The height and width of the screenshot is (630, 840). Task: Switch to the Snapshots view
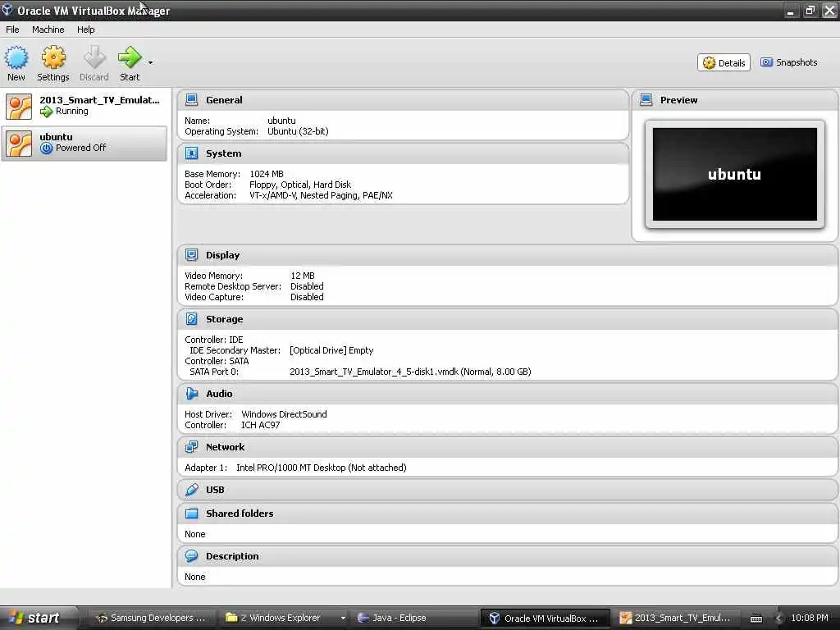(x=789, y=62)
